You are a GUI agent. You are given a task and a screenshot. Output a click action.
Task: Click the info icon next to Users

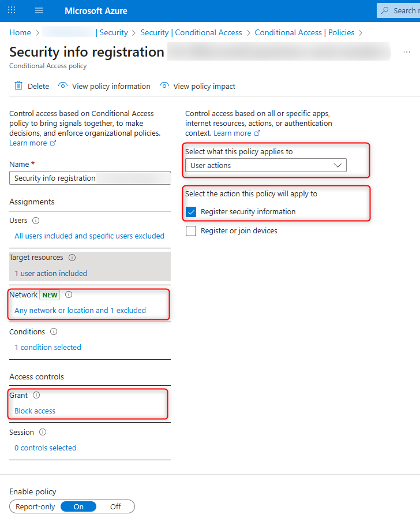tap(36, 221)
